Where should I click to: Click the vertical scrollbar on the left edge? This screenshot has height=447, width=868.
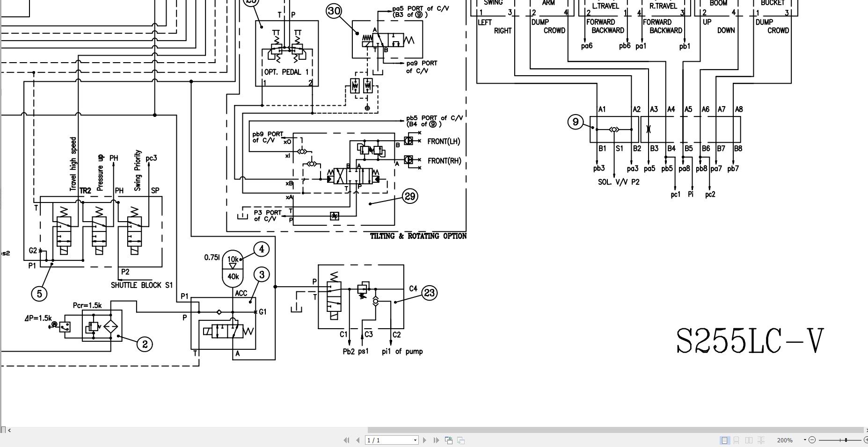click(2, 210)
